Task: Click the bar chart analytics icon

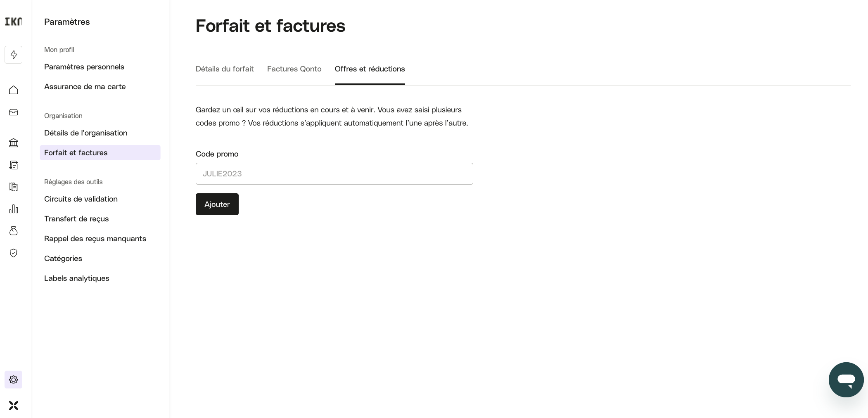Action: pos(14,209)
